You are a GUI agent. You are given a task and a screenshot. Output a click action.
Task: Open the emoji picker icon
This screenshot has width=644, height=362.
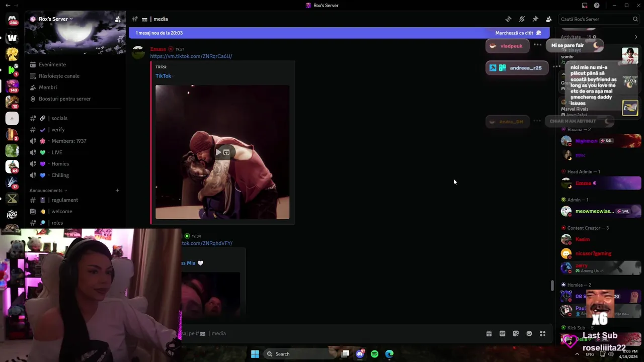click(x=529, y=333)
